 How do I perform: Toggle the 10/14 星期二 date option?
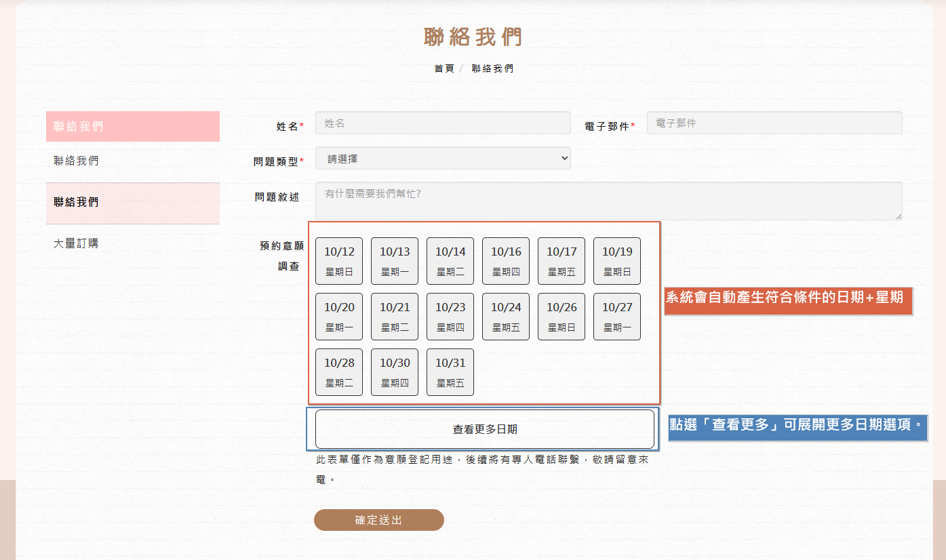pos(450,261)
